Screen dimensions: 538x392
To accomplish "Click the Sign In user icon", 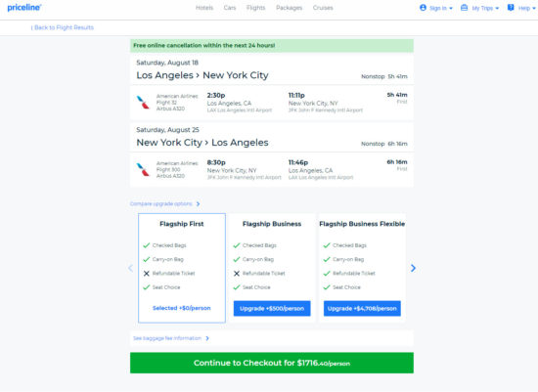I will click(x=423, y=8).
